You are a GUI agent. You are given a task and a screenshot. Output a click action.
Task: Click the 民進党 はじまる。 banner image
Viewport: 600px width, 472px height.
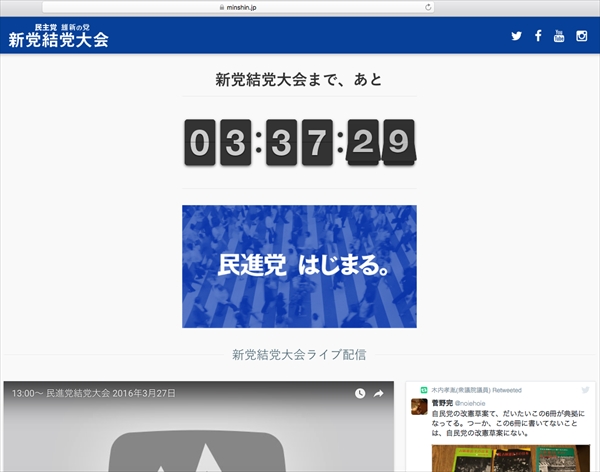299,266
